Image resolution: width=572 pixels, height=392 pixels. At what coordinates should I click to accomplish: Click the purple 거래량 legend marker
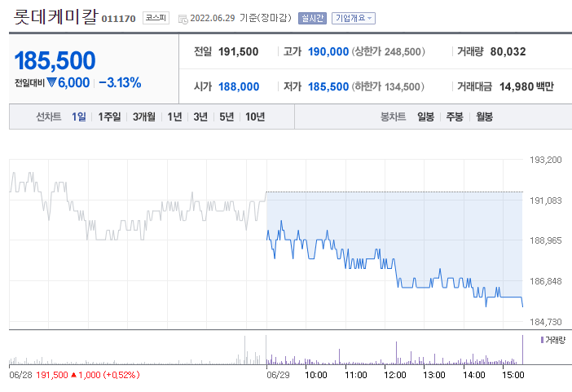tap(542, 340)
